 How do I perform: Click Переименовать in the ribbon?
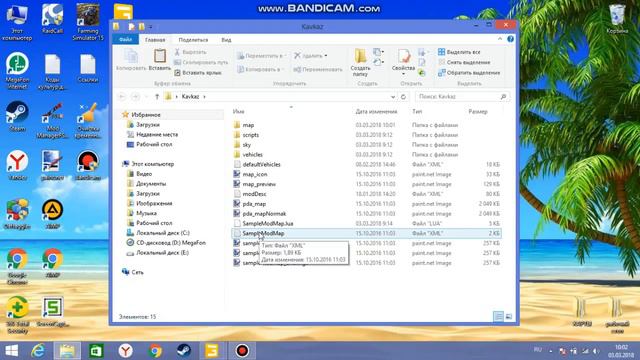[x=318, y=69]
